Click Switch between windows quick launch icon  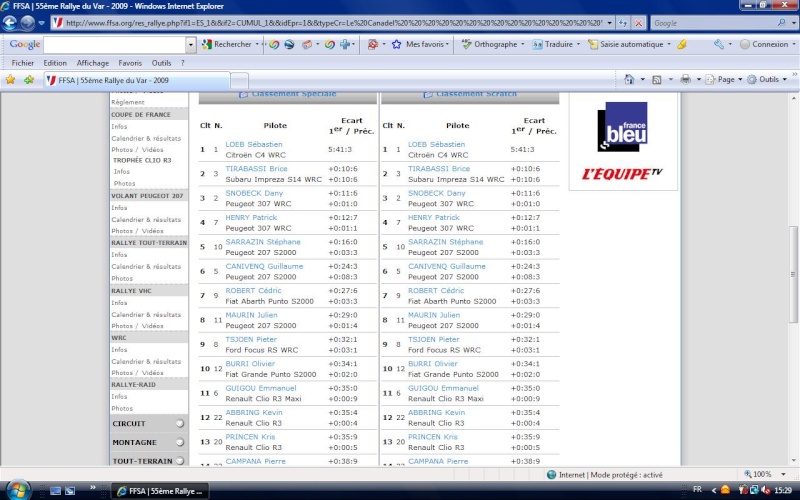70,491
